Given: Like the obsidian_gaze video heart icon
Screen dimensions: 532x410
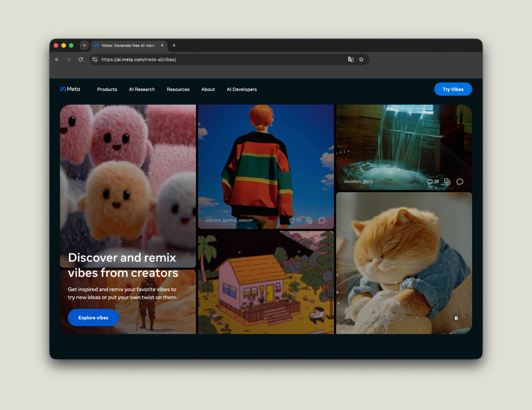Looking at the screenshot, I should tap(430, 181).
